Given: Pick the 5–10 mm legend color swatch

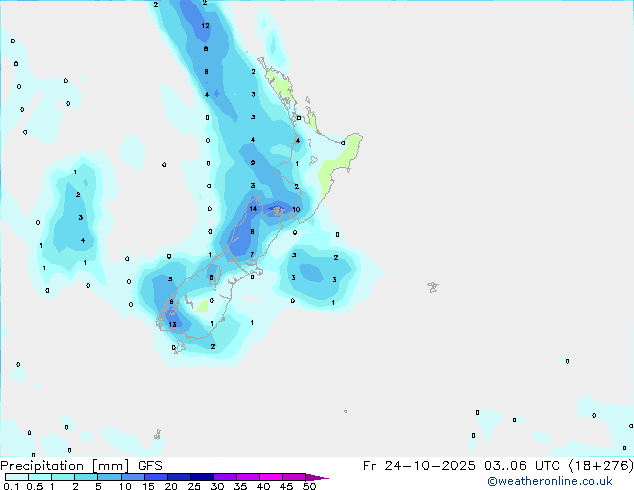Looking at the screenshot, I should (109, 477).
